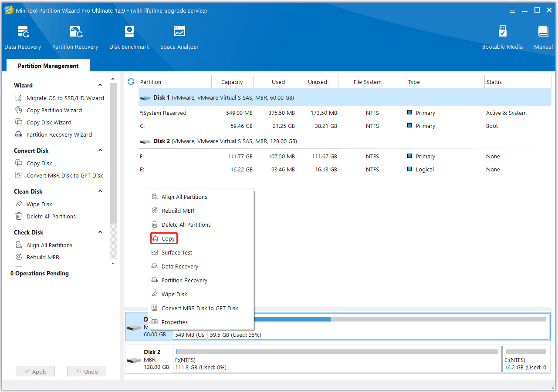Create Bootable Media
This screenshot has width=558, height=392.
coord(502,37)
